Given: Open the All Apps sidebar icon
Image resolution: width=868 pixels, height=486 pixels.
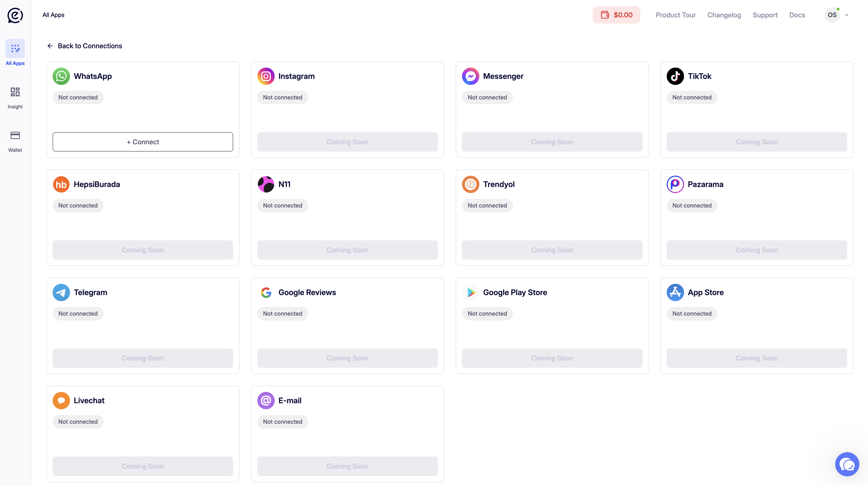Looking at the screenshot, I should click(15, 49).
